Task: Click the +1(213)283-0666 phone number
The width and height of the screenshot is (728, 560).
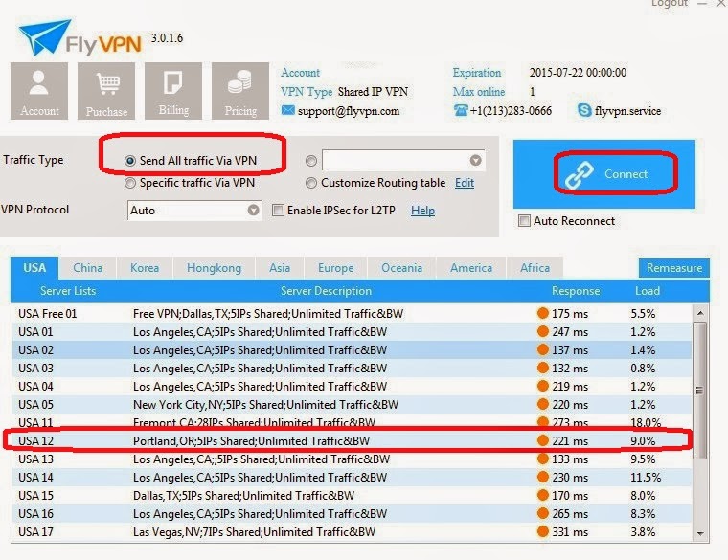Action: pos(511,111)
